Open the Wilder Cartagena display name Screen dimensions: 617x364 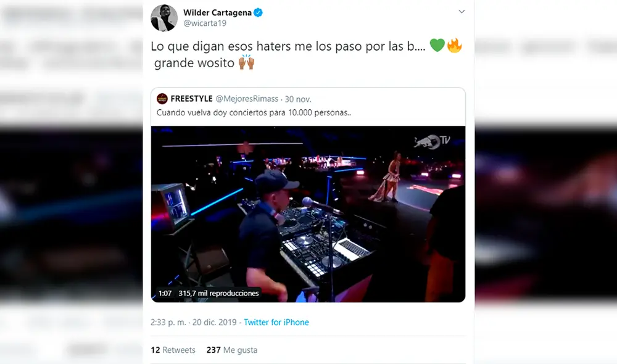[217, 12]
